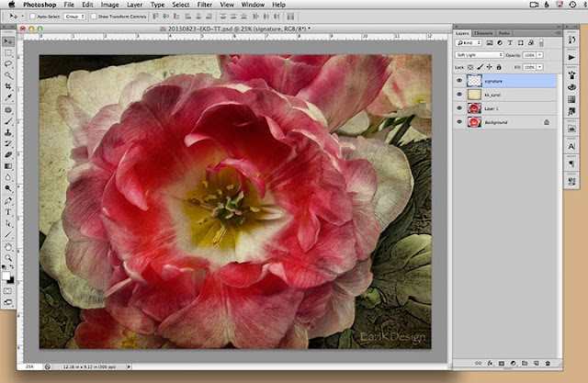Image resolution: width=588 pixels, height=383 pixels.
Task: Switch to the Channels tab
Action: 483,33
